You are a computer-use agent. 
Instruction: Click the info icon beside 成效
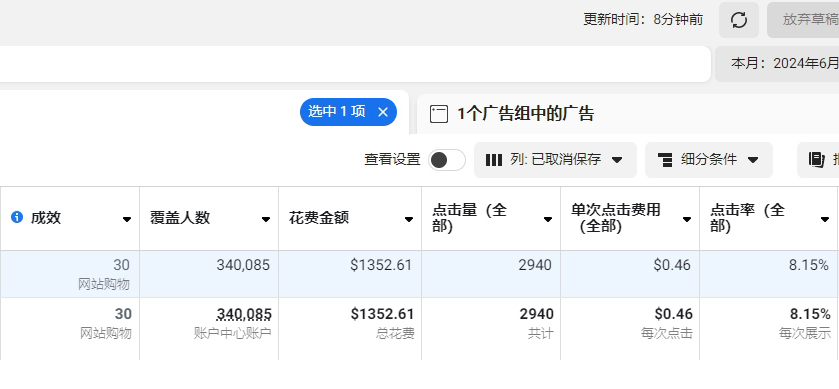point(17,217)
